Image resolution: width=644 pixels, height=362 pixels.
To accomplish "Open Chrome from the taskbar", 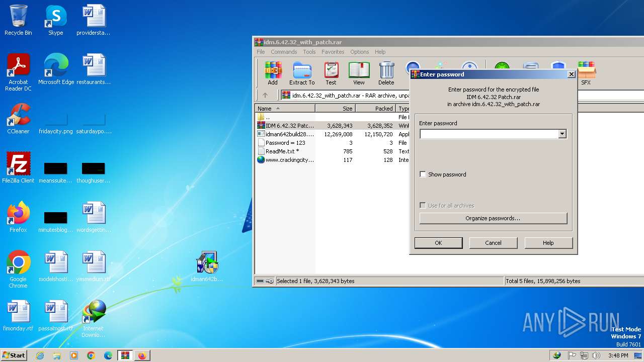I will point(91,355).
